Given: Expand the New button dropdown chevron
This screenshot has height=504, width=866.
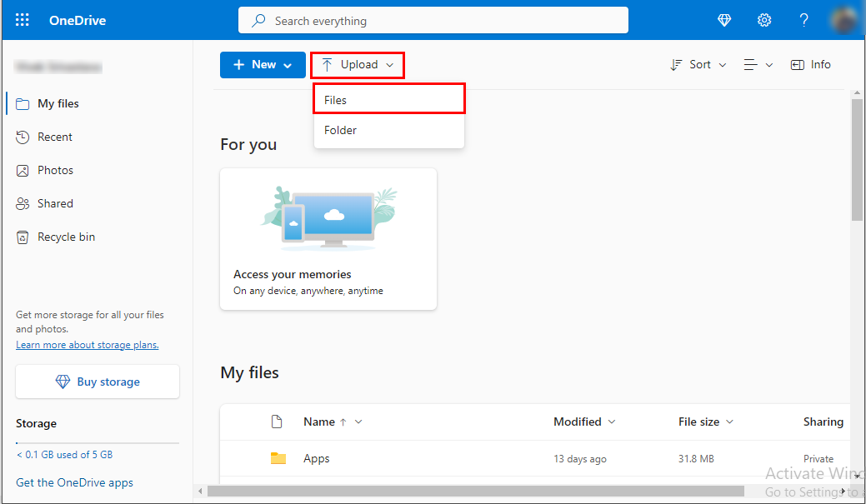Looking at the screenshot, I should [288, 66].
